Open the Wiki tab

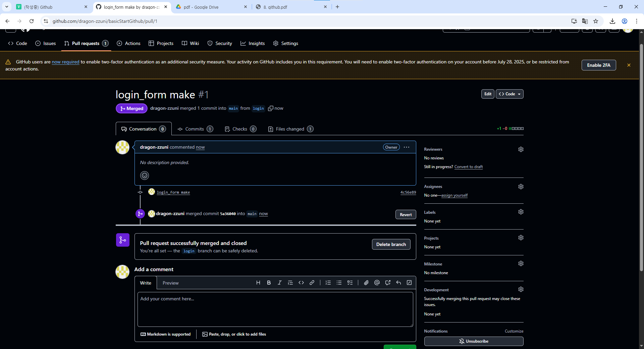coord(191,43)
